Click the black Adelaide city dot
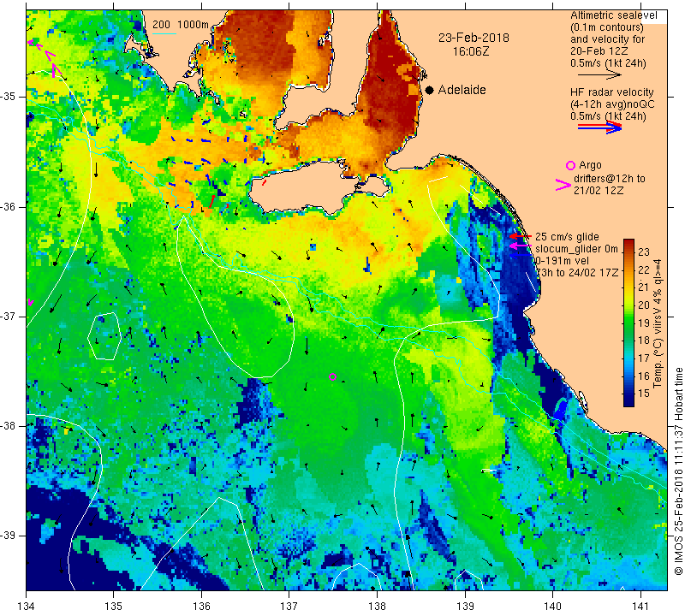This screenshot has width=685, height=616. tap(430, 90)
